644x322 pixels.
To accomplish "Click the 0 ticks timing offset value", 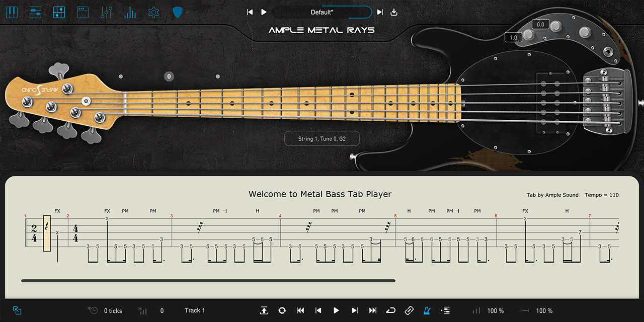I will (113, 311).
